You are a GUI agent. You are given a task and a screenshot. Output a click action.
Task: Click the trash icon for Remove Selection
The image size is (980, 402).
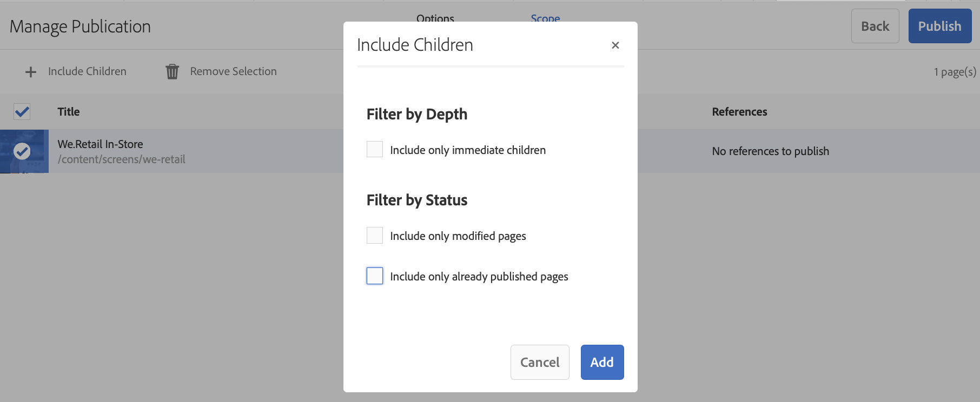tap(172, 72)
